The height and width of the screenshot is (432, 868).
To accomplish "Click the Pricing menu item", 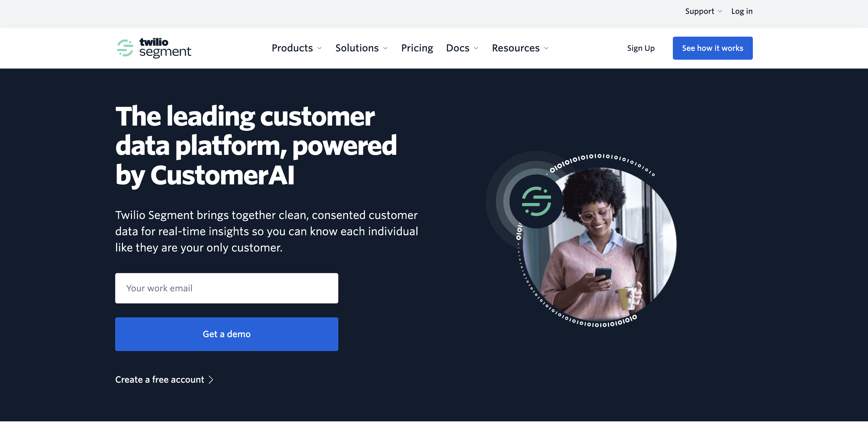I will 417,48.
